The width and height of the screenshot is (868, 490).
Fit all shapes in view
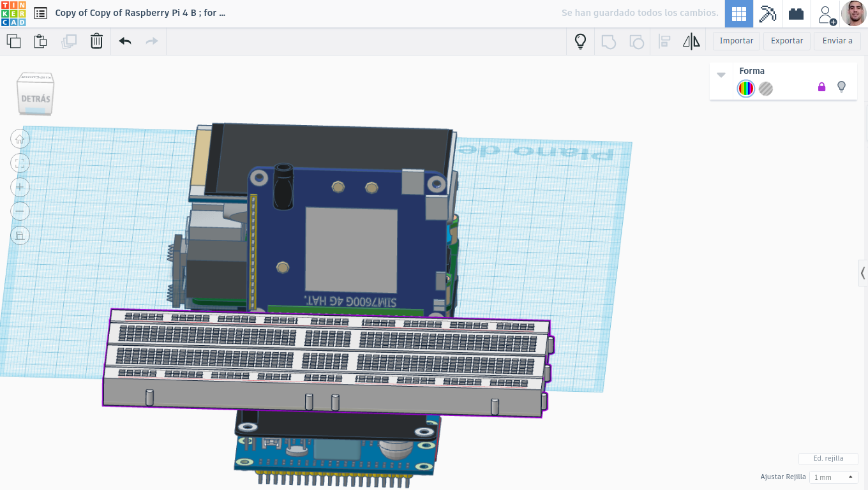click(x=20, y=163)
